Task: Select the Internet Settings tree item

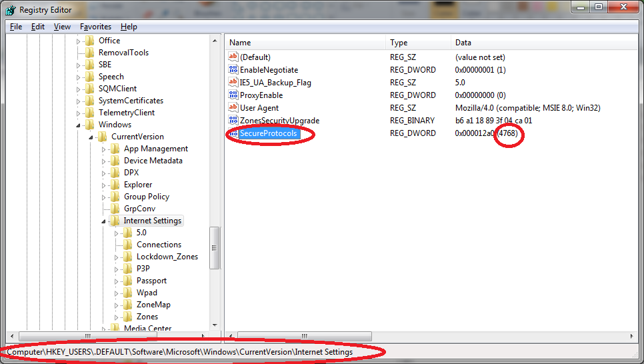Action: 153,221
